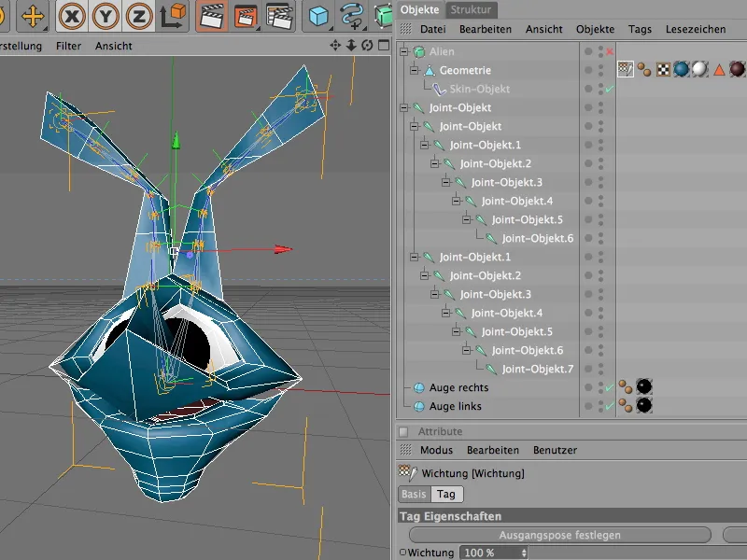
Task: Switch to the Basis tab
Action: (x=414, y=495)
